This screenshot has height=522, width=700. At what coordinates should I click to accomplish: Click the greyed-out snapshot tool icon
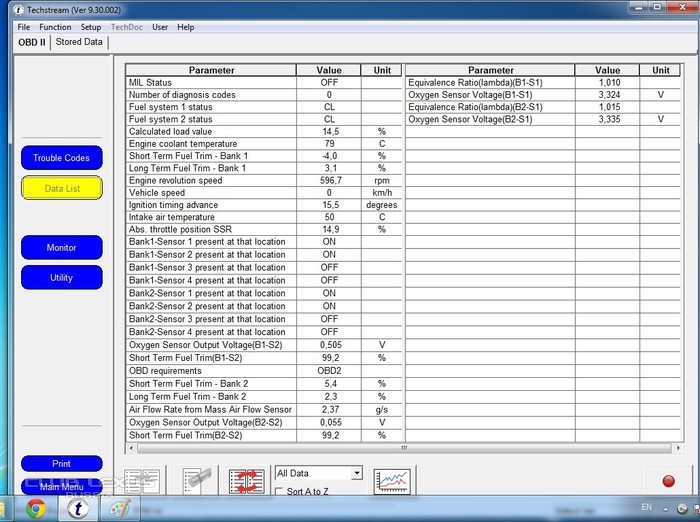tap(198, 481)
